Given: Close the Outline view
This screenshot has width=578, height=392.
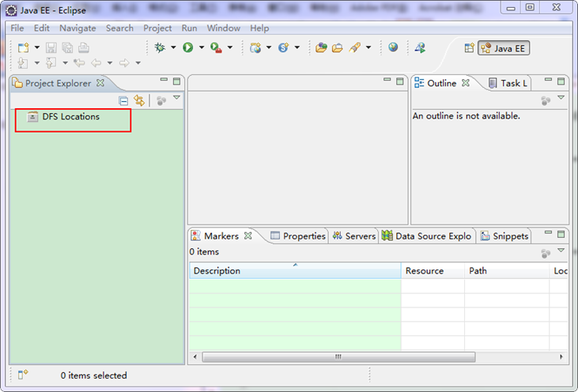Looking at the screenshot, I should tap(466, 83).
